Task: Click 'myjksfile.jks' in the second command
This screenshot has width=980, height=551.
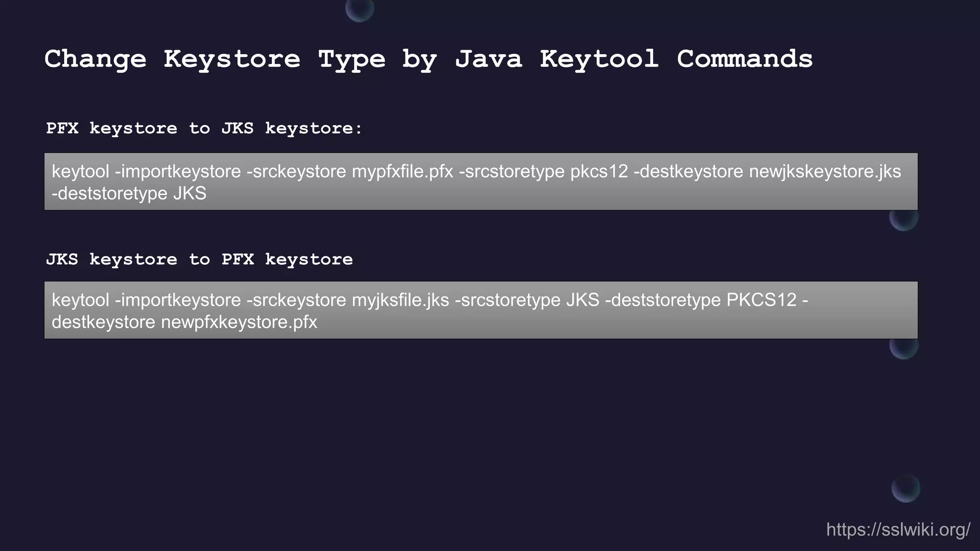Action: [x=401, y=300]
